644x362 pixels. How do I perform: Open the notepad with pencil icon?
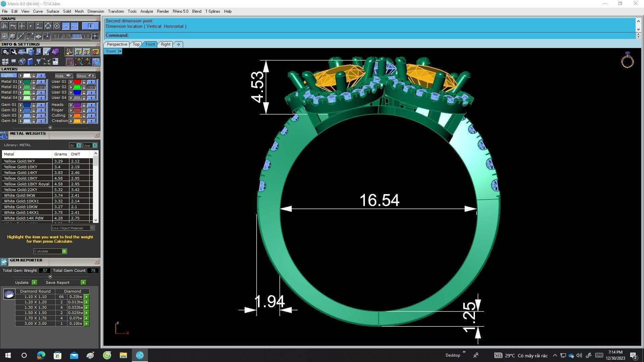coord(47,52)
